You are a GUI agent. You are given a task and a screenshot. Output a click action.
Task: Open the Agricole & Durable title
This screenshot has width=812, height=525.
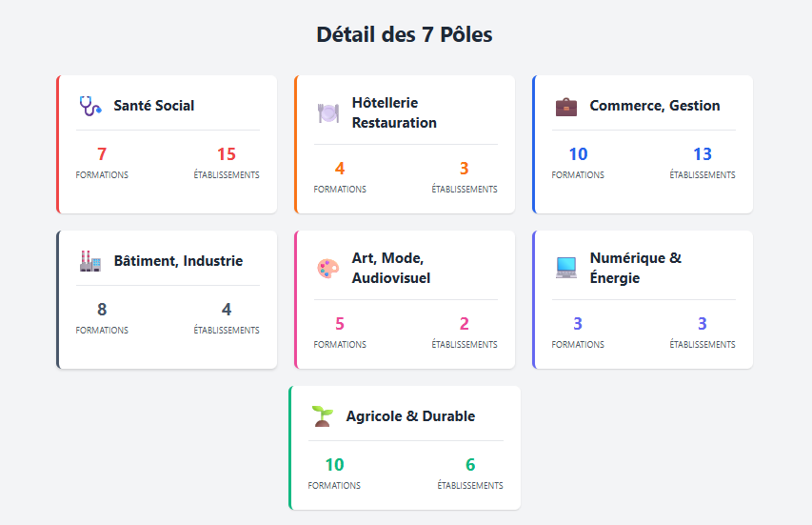(x=410, y=416)
